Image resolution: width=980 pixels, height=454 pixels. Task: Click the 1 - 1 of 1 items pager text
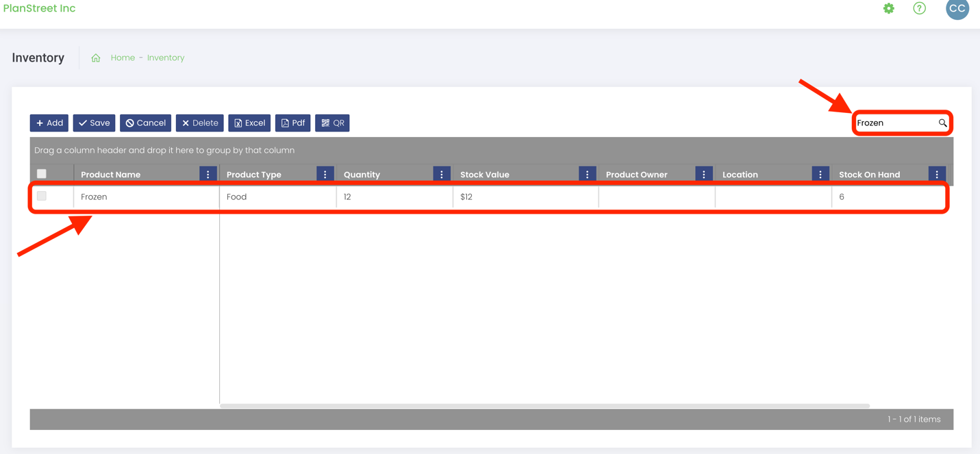[914, 419]
